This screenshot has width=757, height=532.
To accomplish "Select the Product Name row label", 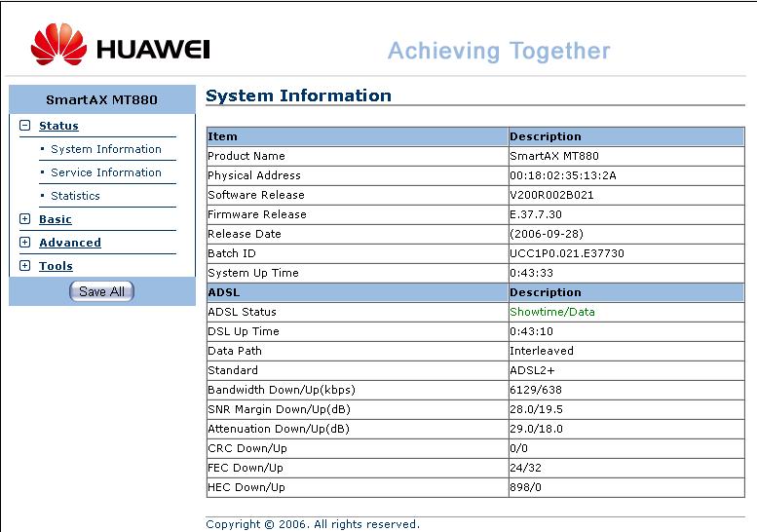I will click(x=246, y=156).
